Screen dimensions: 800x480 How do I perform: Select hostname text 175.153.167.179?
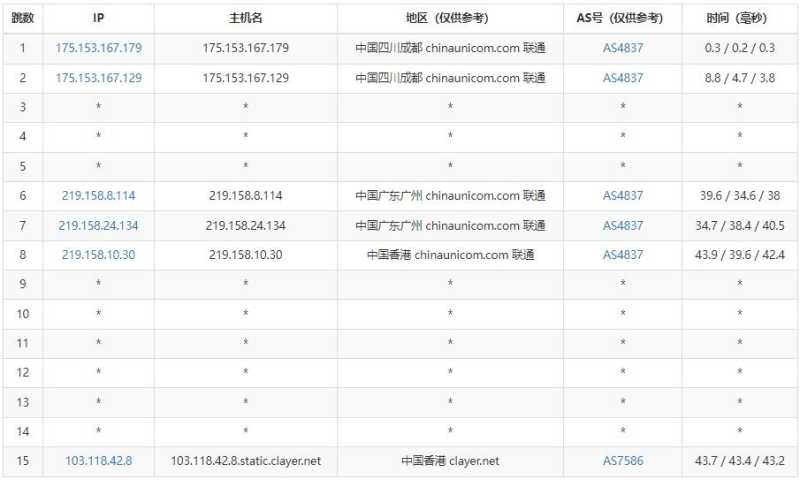[x=245, y=48]
